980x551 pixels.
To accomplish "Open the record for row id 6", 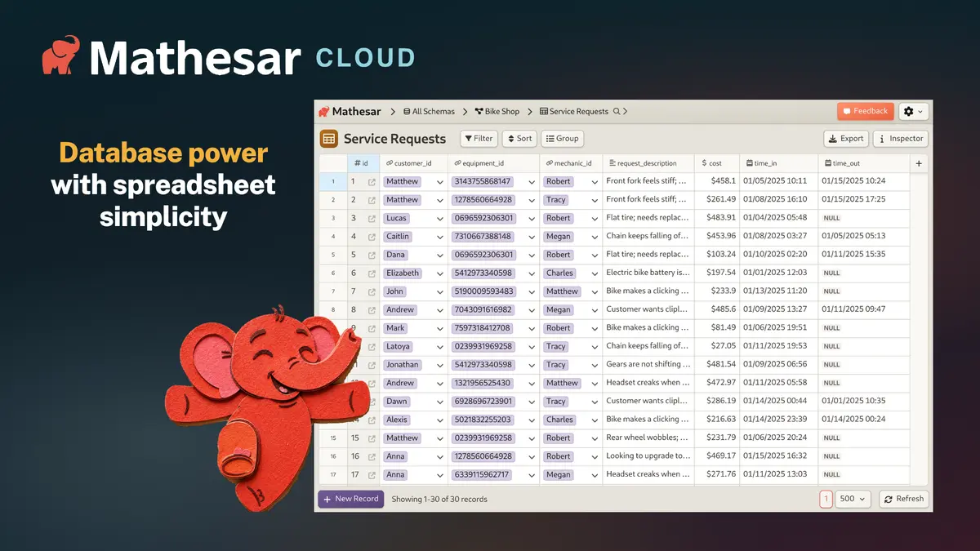I will pos(372,273).
